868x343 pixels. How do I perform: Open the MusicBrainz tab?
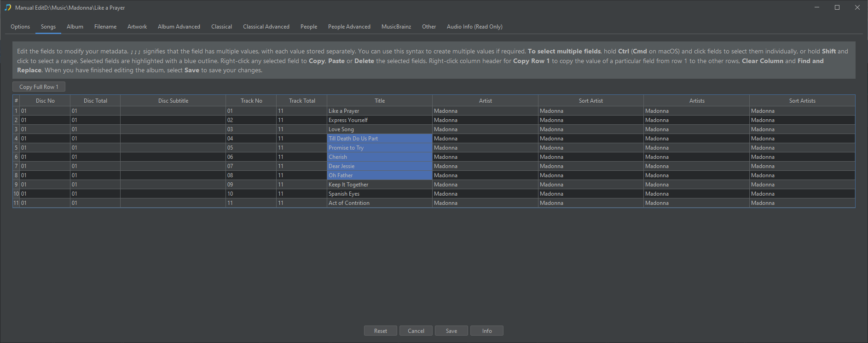(x=396, y=27)
